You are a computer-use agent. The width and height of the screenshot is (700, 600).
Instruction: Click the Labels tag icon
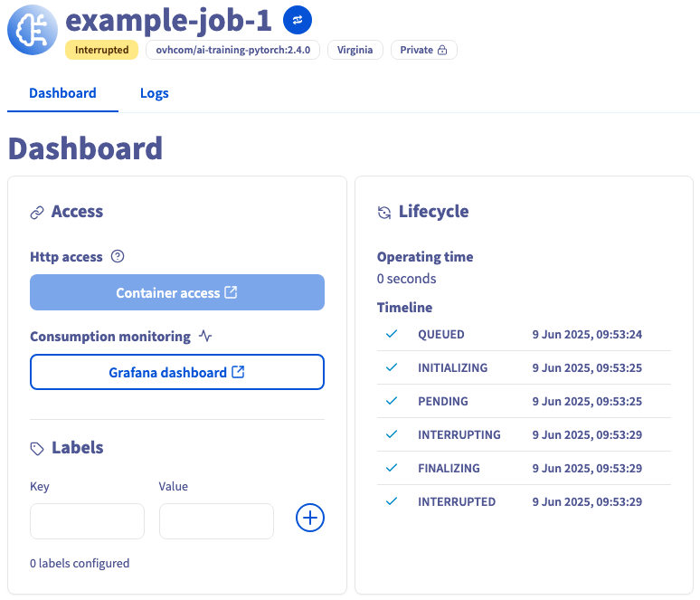click(x=37, y=449)
